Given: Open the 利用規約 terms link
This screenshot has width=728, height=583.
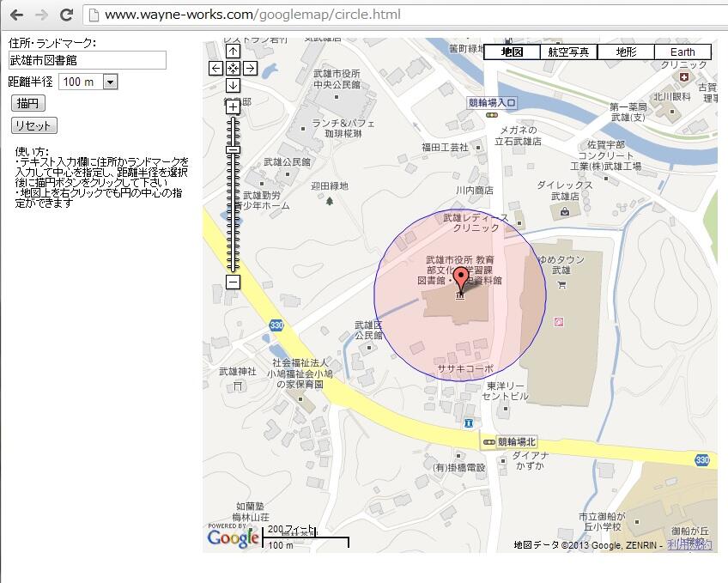Looking at the screenshot, I should pyautogui.click(x=689, y=544).
